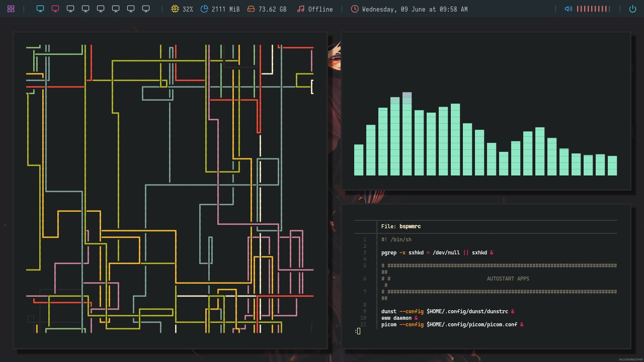
Task: Open the purple app launcher grid icon
Action: 11,9
